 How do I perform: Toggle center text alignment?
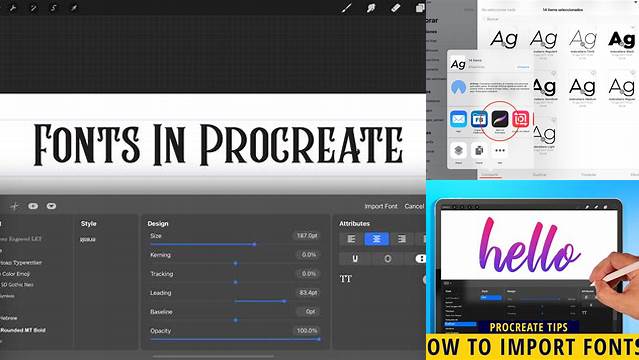(376, 239)
